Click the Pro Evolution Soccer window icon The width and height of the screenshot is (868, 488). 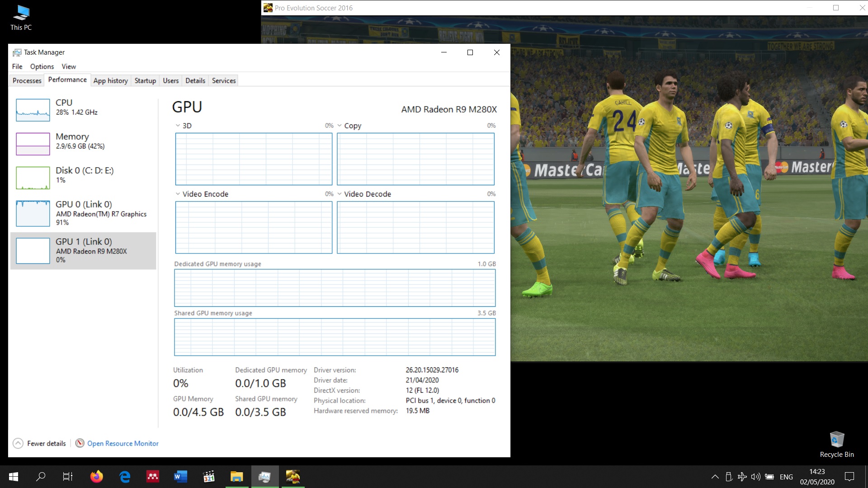[268, 8]
